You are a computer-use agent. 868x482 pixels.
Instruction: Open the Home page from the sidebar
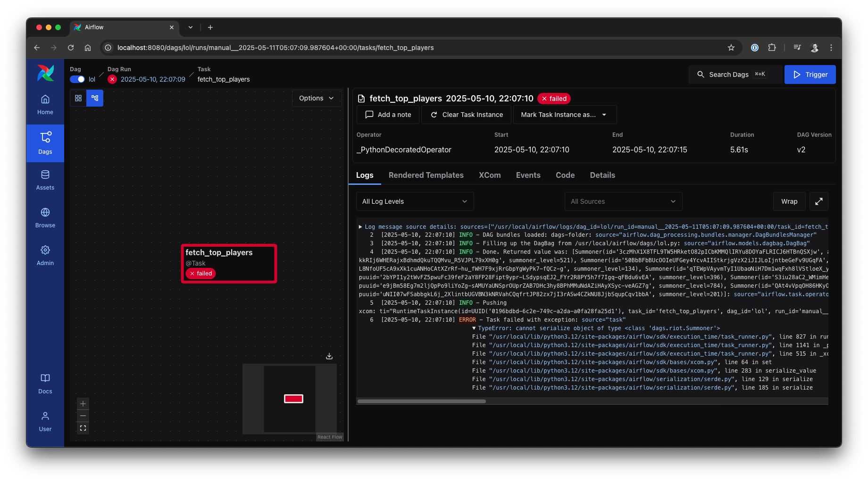[x=45, y=105]
